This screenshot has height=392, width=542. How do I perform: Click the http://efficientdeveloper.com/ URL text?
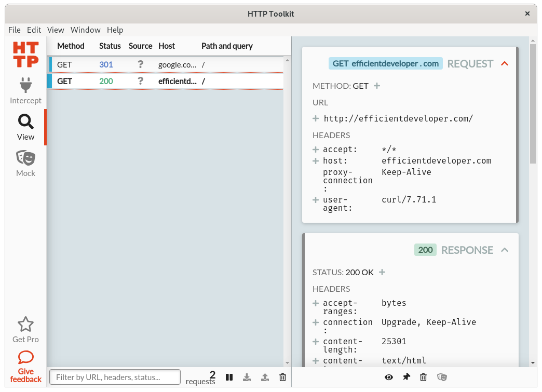[398, 118]
